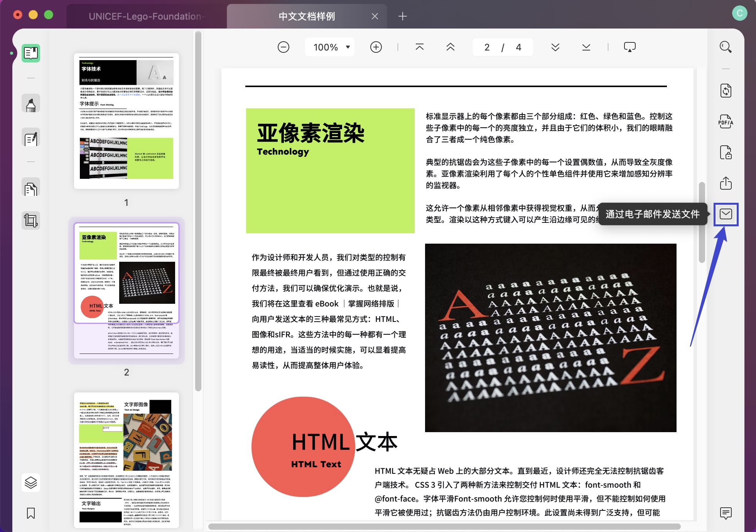Image resolution: width=756 pixels, height=532 pixels.
Task: Toggle the layers panel icon
Action: (x=31, y=482)
